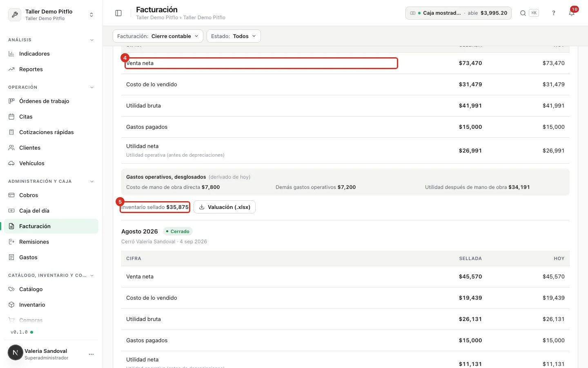Open the Estado: Todos dropdown

point(234,36)
